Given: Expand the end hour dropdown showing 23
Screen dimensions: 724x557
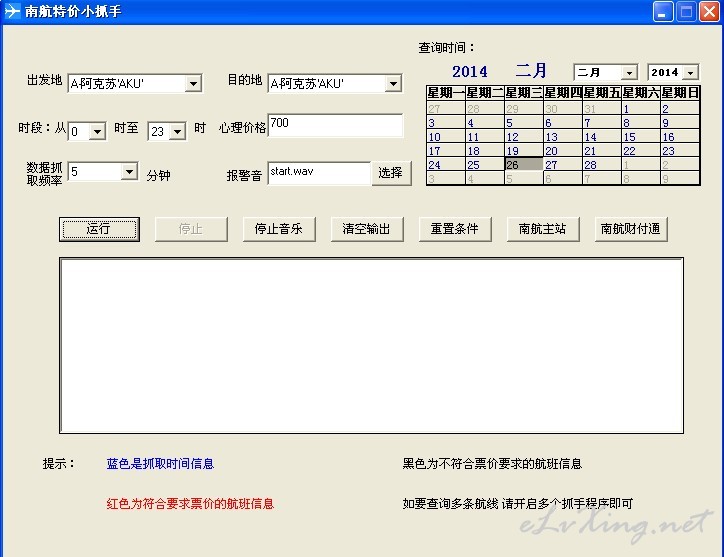Looking at the screenshot, I should point(178,132).
